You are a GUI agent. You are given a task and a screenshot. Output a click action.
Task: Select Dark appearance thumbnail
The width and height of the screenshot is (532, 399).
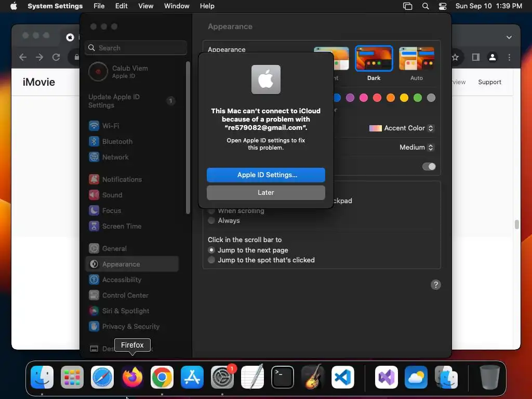[374, 58]
